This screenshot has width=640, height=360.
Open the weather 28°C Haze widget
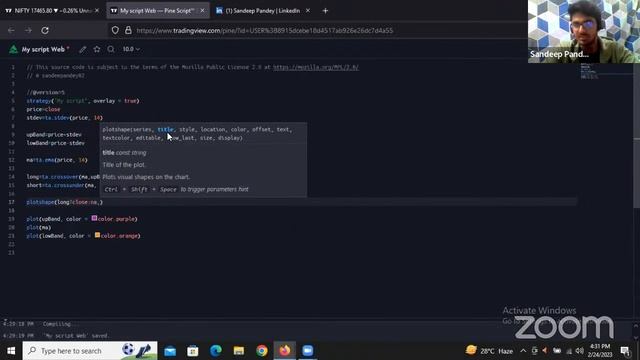(x=489, y=351)
